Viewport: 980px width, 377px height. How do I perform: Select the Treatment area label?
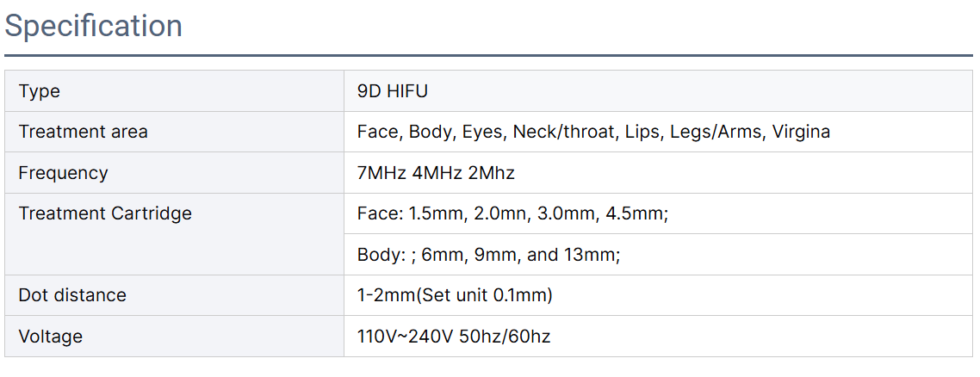[x=84, y=133]
